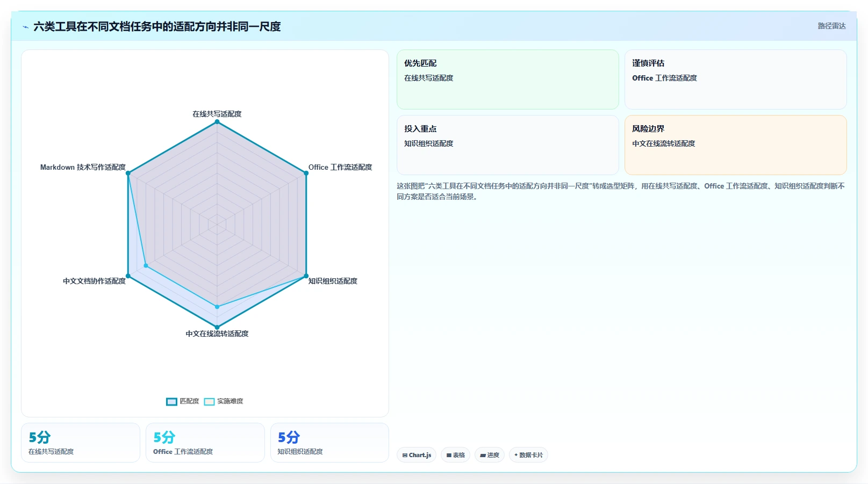The image size is (868, 484).
Task: Click the 数据卡片 tag icon
Action: point(516,455)
